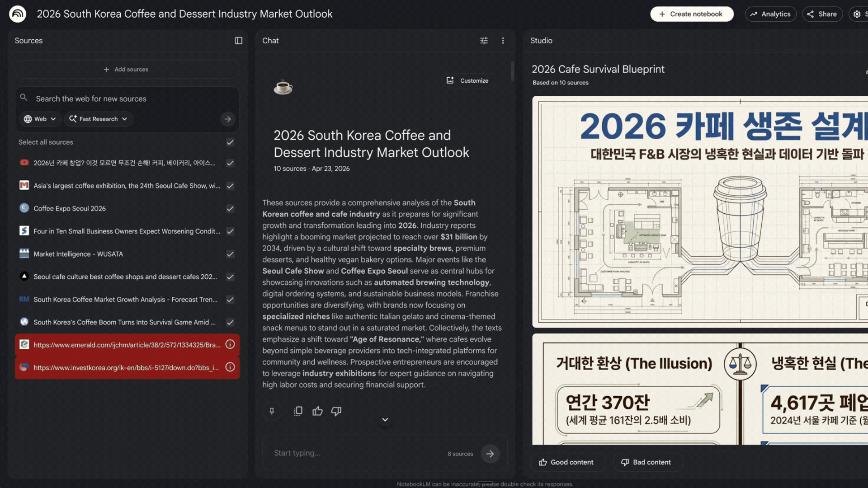Open the NotebookLM home logo
The image size is (868, 488).
(x=18, y=14)
